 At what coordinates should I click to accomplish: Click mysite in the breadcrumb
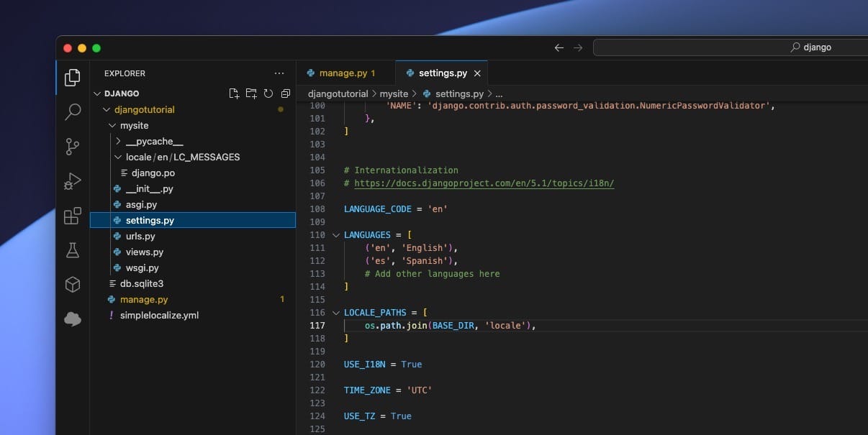click(x=394, y=93)
